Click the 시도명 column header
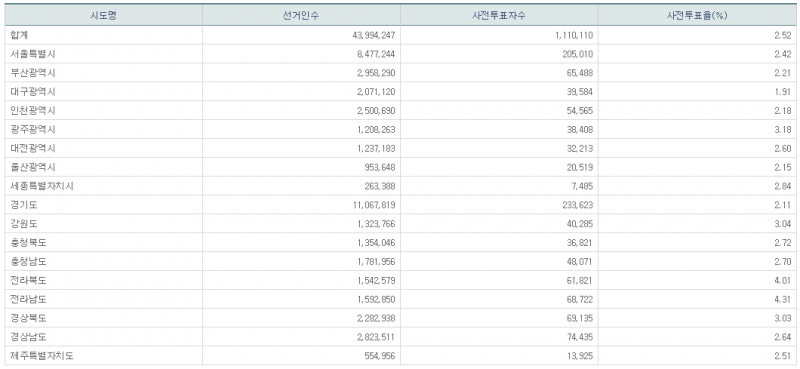800x369 pixels. click(104, 15)
